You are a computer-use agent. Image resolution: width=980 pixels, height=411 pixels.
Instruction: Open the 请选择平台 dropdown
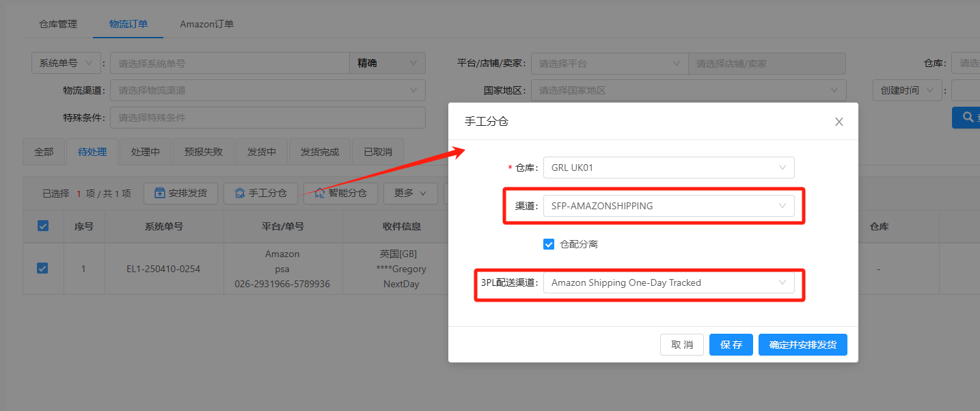(x=610, y=63)
